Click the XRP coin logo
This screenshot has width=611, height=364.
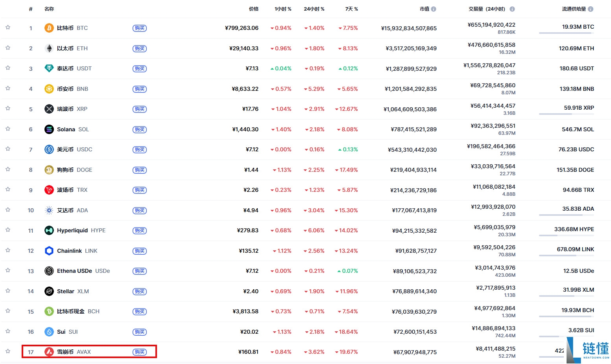[49, 109]
